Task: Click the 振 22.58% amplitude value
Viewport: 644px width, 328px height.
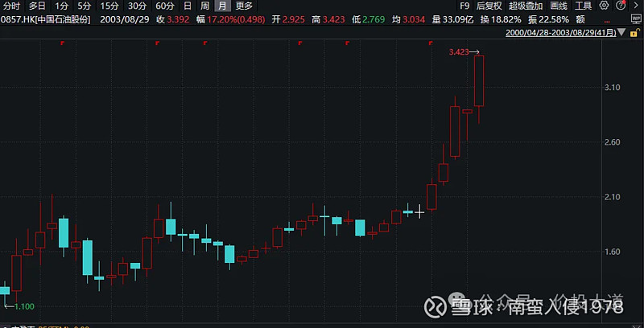Action: [x=549, y=19]
